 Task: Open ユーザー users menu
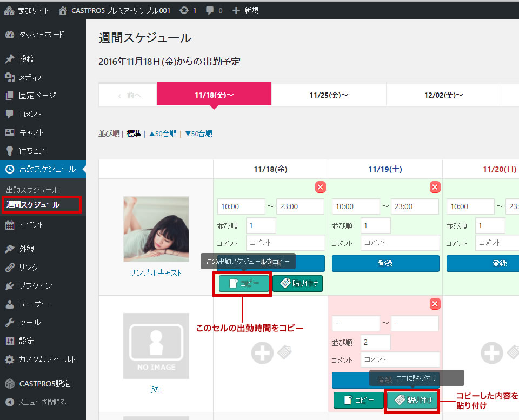tap(43, 304)
